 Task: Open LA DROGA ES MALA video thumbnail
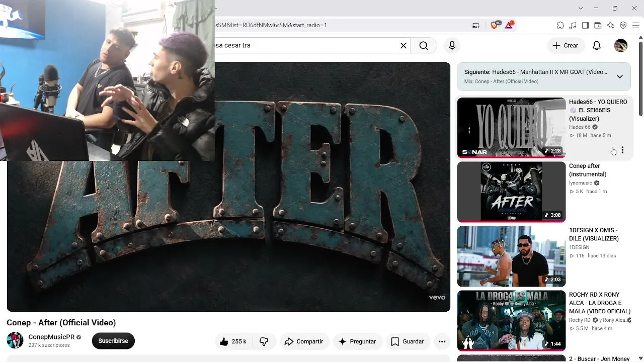tap(511, 321)
